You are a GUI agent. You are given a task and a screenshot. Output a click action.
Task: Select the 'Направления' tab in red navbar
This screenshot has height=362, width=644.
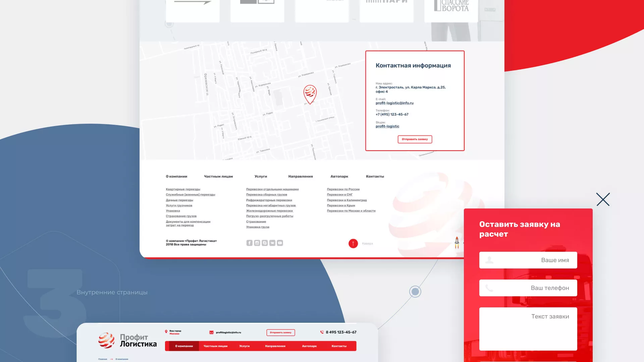pyautogui.click(x=276, y=346)
